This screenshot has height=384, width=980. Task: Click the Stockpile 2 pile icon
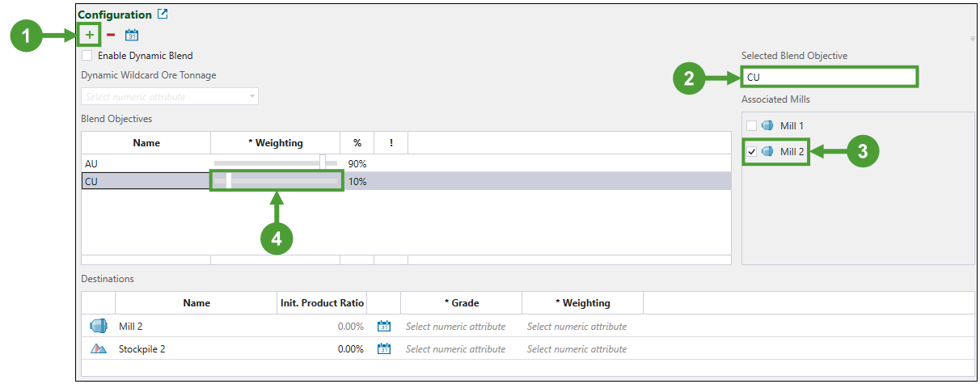click(x=99, y=349)
